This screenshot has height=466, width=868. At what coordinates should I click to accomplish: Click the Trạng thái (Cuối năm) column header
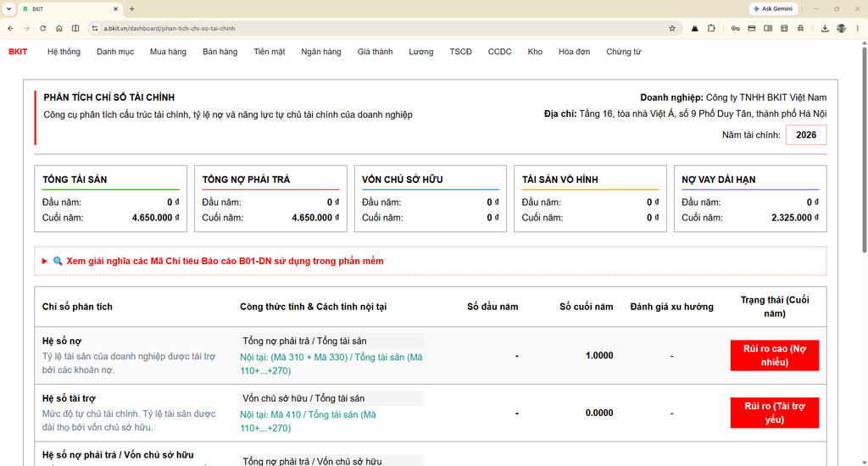[775, 307]
